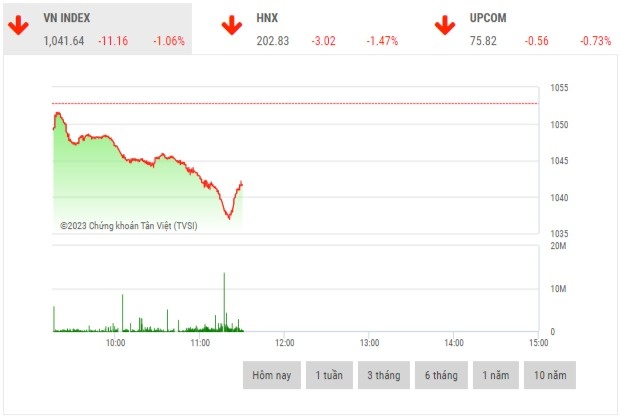The image size is (621, 417).
Task: Click the 12:00 time axis label
Action: [284, 343]
